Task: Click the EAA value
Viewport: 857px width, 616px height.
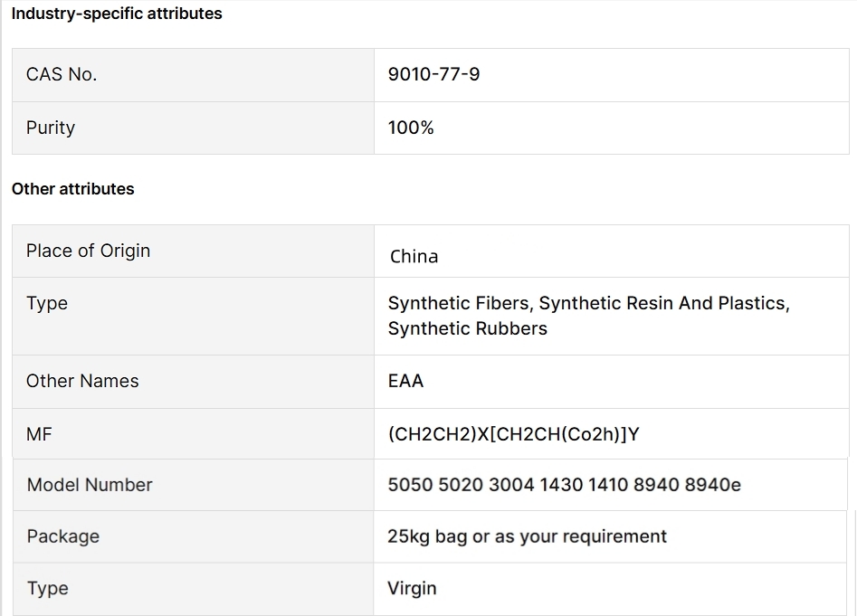Action: 405,381
